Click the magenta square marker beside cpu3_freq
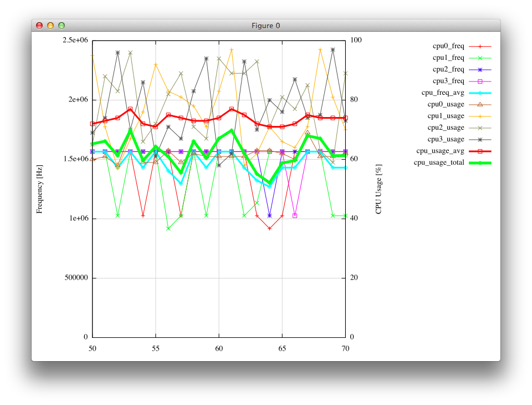The width and height of the screenshot is (532, 405). point(480,81)
